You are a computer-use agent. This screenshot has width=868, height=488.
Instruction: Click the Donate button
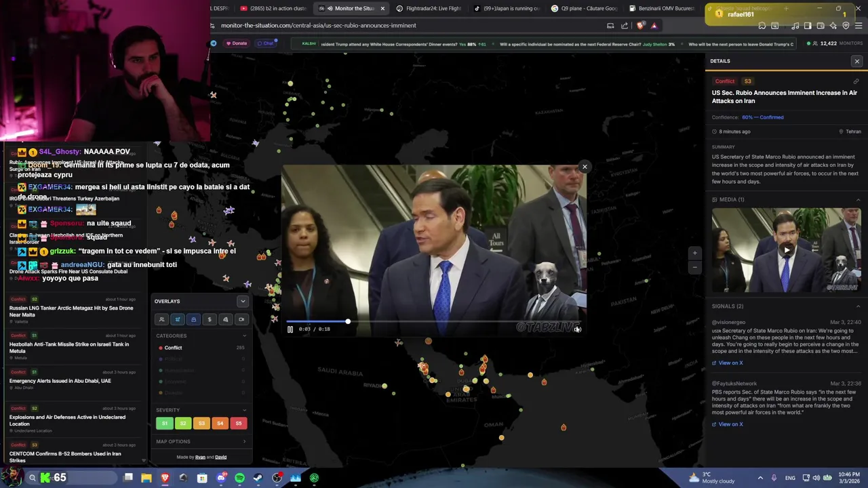tap(237, 43)
